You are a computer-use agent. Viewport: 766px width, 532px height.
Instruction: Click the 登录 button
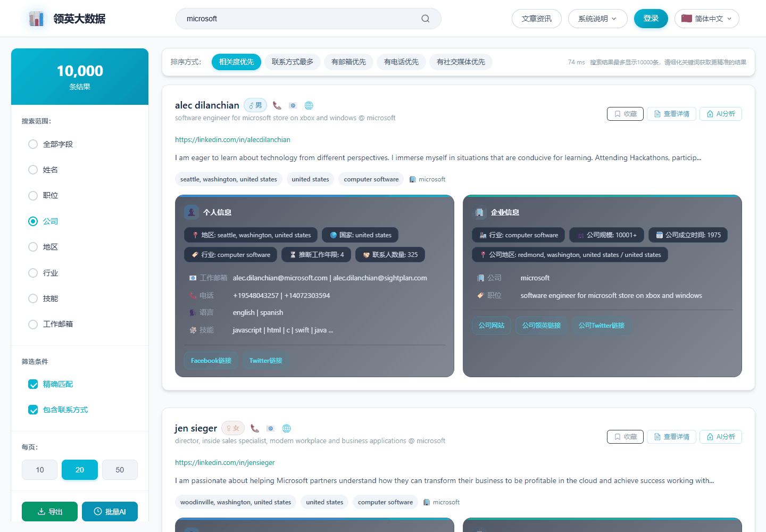coord(651,19)
